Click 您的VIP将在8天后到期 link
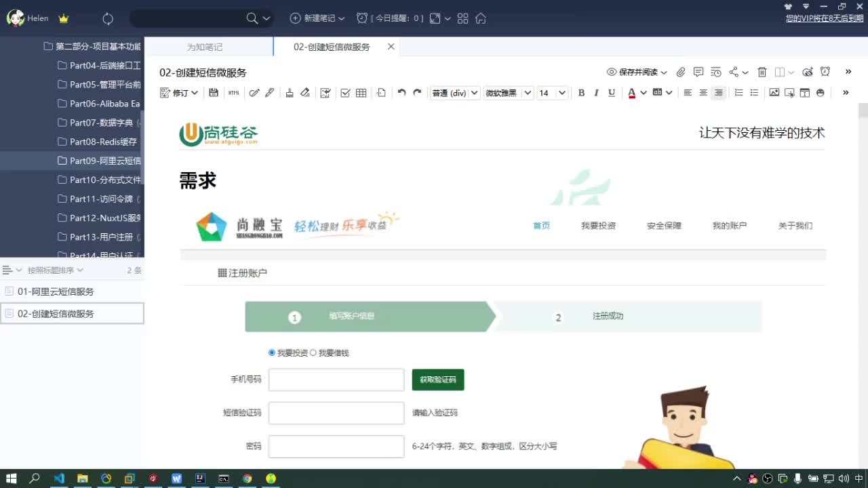The height and width of the screenshot is (488, 868). tap(825, 18)
